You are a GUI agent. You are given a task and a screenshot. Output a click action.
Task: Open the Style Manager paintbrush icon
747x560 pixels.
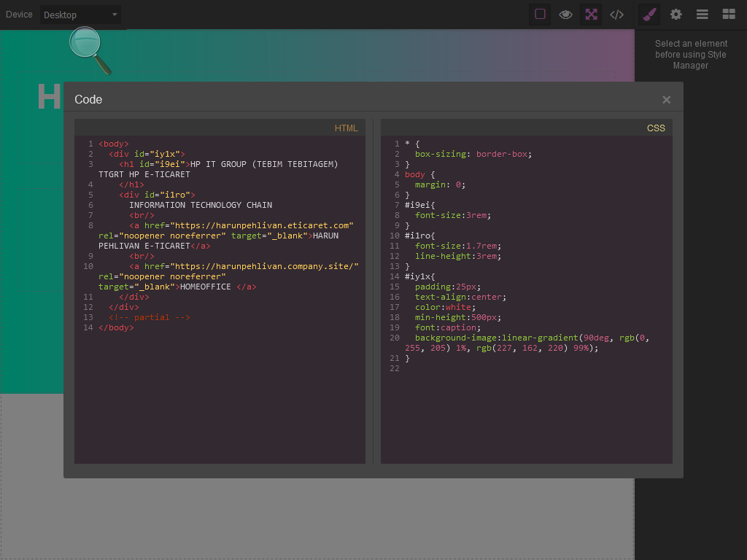tap(650, 15)
